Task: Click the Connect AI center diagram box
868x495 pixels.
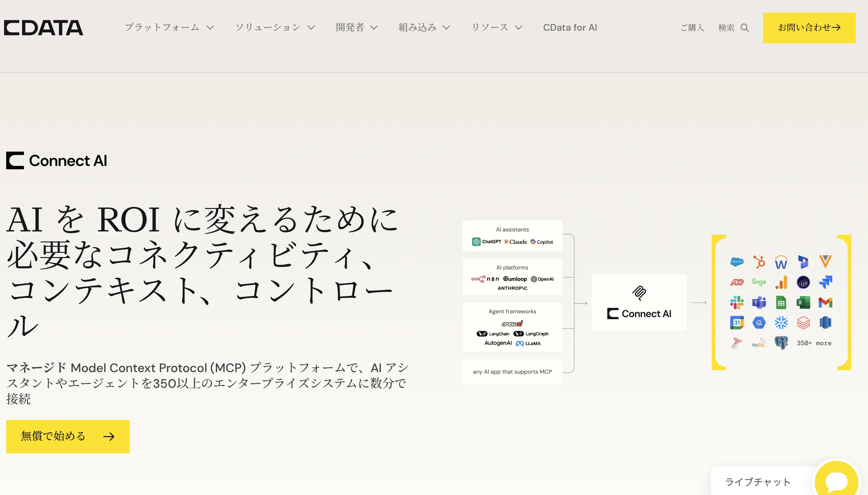Action: [639, 302]
